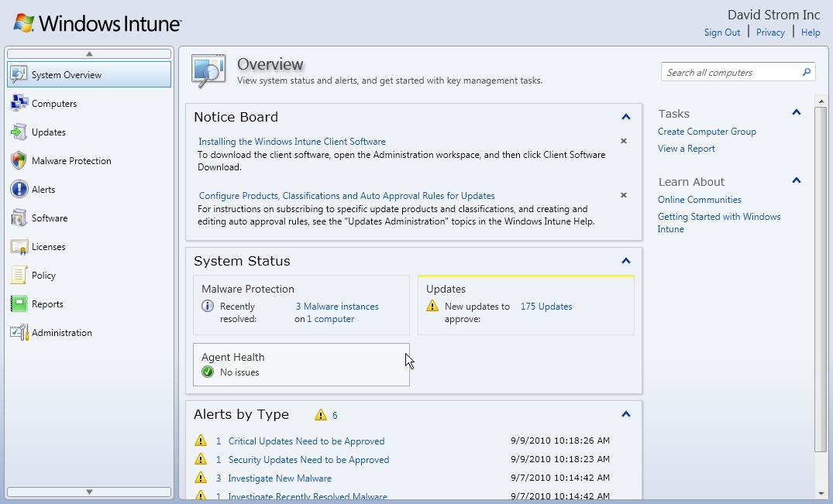833x504 pixels.
Task: Click the Sign Out link
Action: point(721,33)
